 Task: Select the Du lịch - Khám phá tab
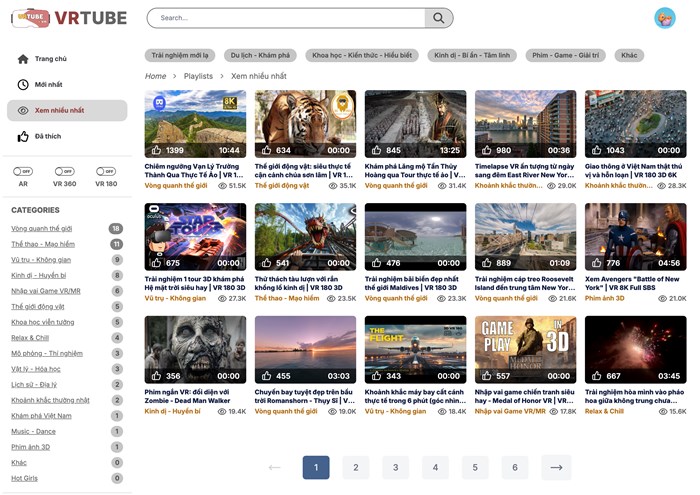[260, 55]
